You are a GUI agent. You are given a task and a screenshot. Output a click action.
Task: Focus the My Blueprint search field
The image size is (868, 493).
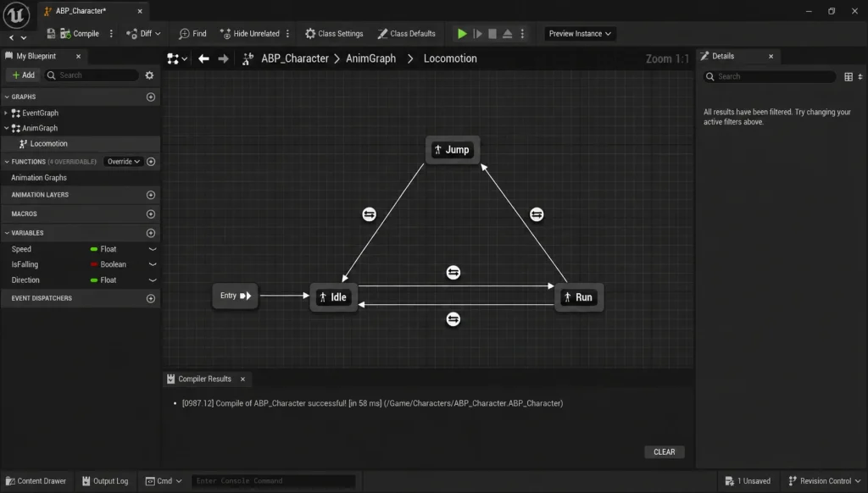(x=92, y=75)
